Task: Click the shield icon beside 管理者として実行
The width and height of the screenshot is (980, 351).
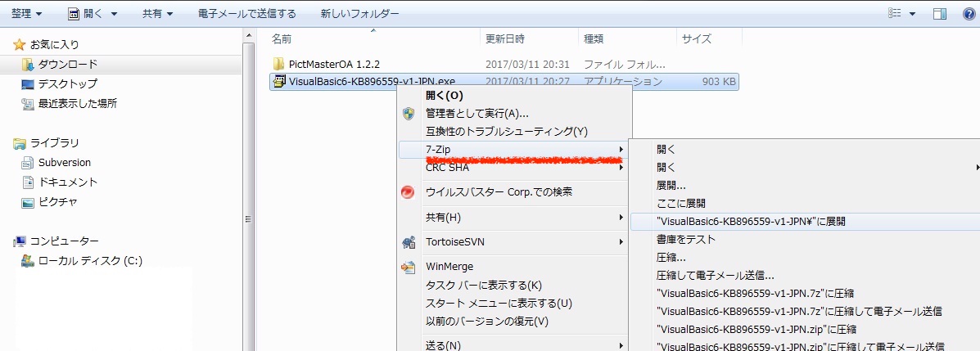Action: (x=408, y=114)
